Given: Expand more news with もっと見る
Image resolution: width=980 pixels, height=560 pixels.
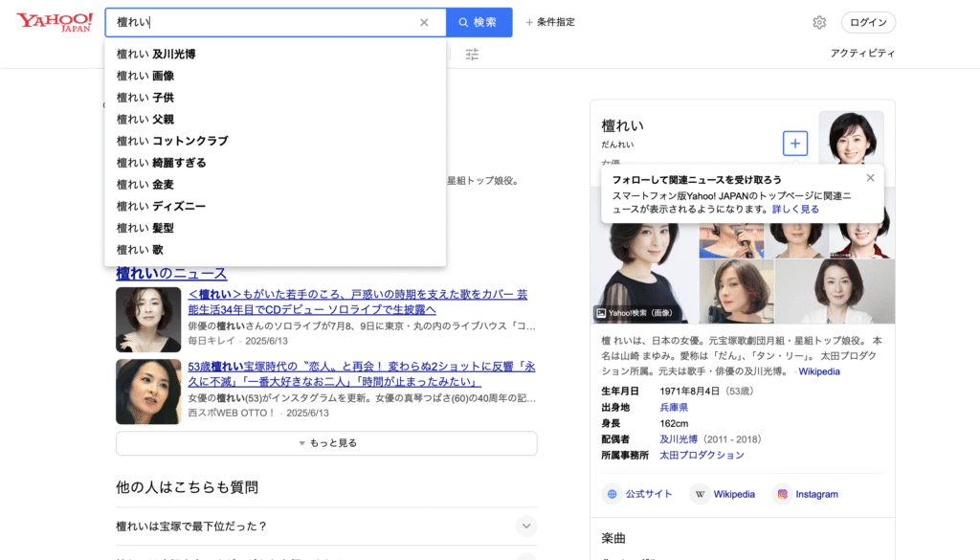Looking at the screenshot, I should coord(326,443).
